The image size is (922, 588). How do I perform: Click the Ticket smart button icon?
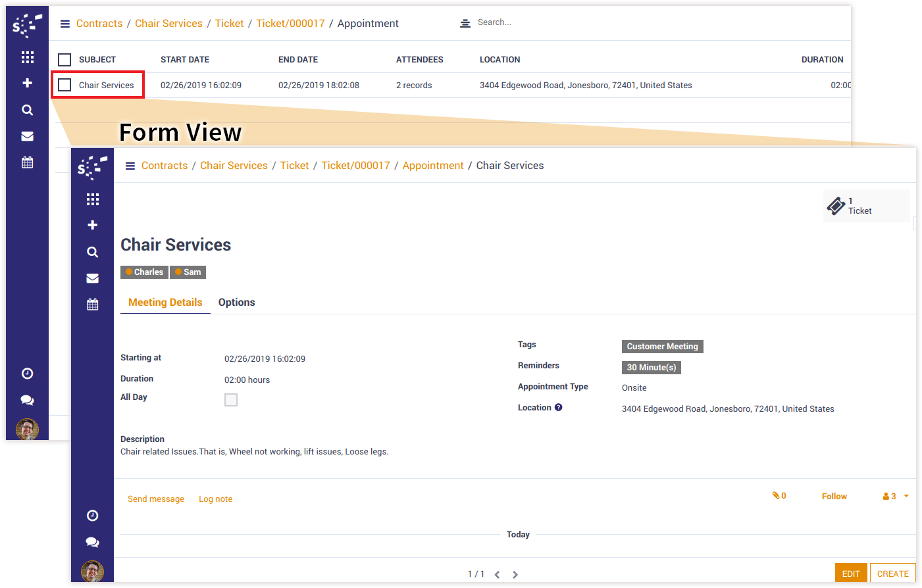(836, 206)
